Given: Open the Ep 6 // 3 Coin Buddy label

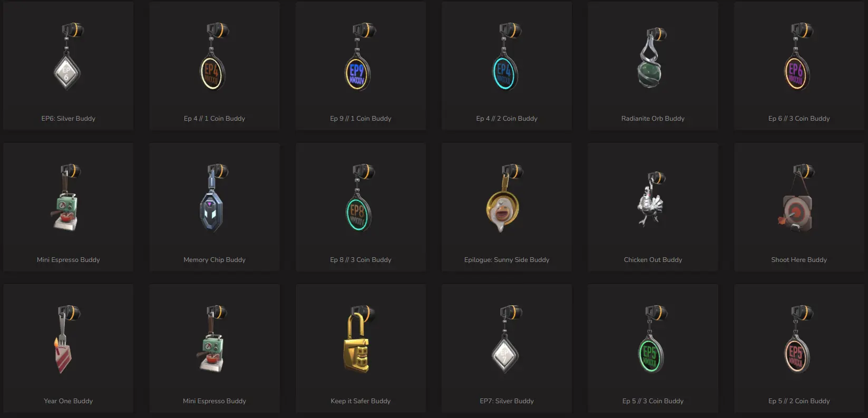Looking at the screenshot, I should [799, 119].
